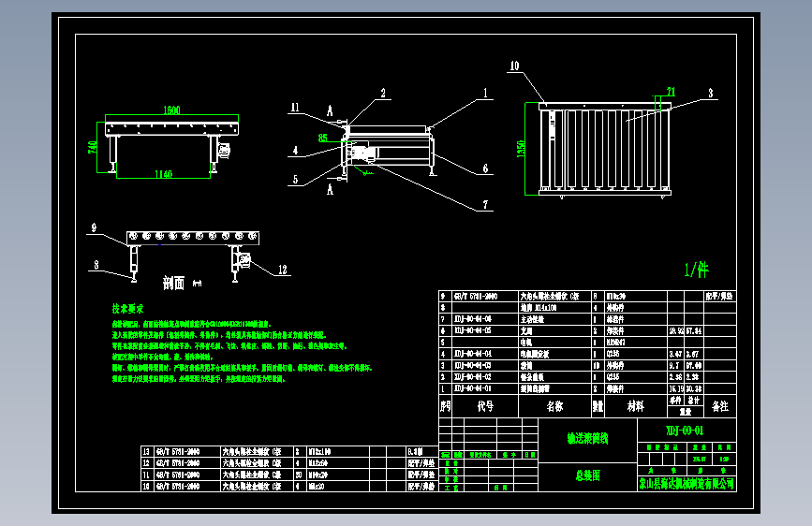Screen dimensions: 812x526
Task: Click balloon callout number 3
Action: 711,94
